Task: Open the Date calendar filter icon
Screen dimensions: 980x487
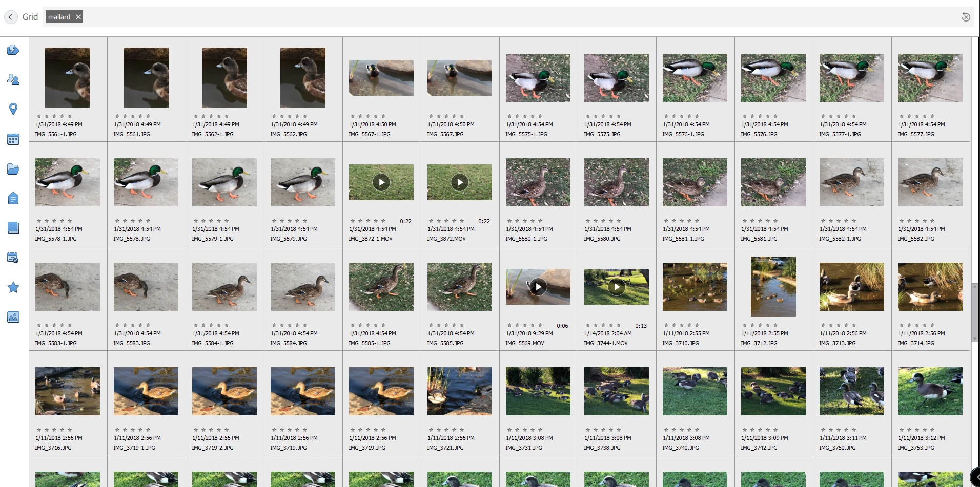Action: click(13, 139)
